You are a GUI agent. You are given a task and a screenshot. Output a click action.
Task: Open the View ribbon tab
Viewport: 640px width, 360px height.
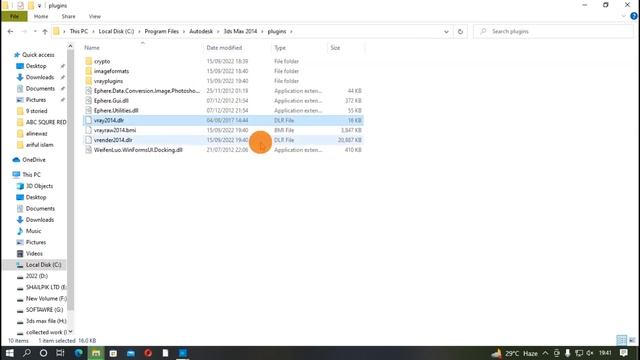95,16
